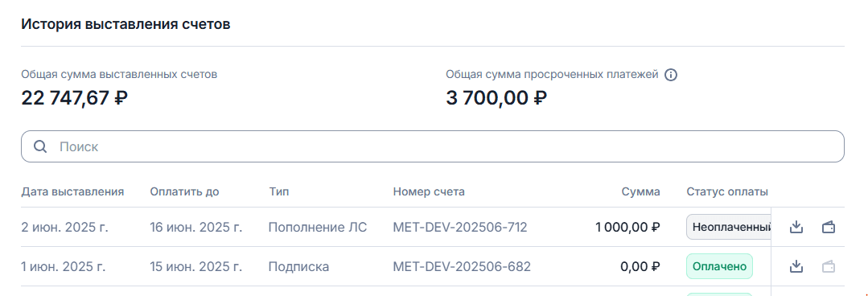Open invoice number MET-DEV-202506-712
Screen dimensions: 868x296
(460, 227)
